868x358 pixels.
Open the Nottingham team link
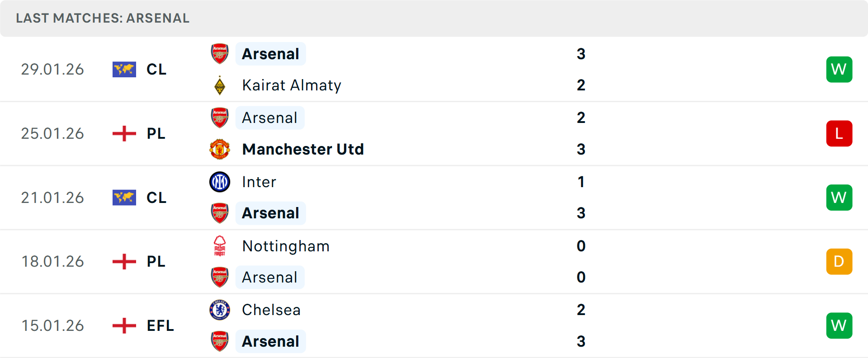pos(286,246)
